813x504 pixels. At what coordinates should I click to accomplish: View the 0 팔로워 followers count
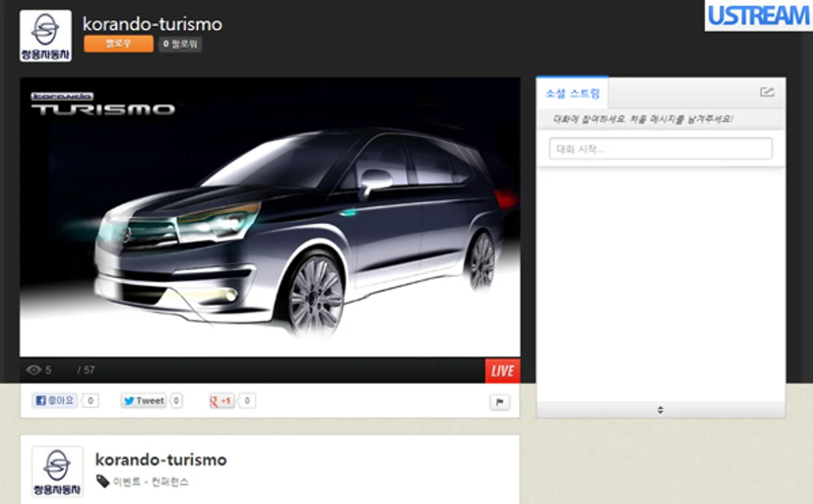[x=180, y=44]
